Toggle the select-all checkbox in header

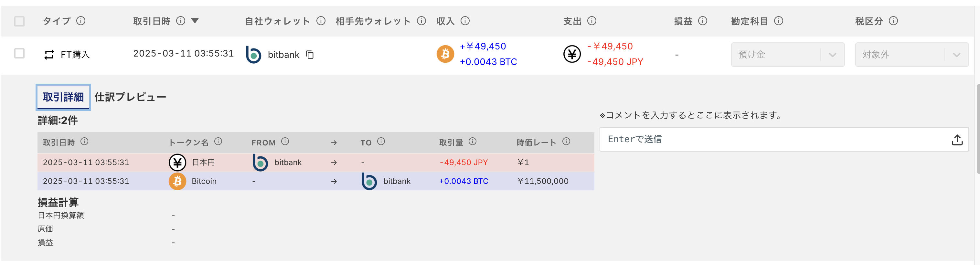point(19,21)
